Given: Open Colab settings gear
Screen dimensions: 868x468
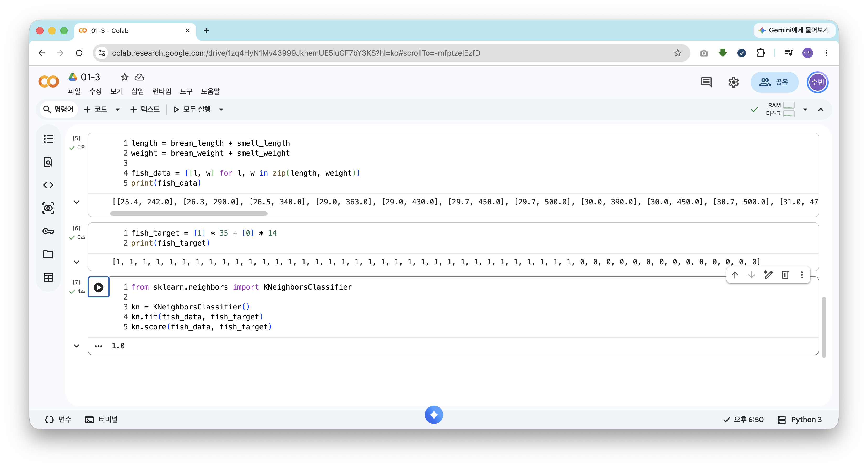Looking at the screenshot, I should [x=734, y=82].
